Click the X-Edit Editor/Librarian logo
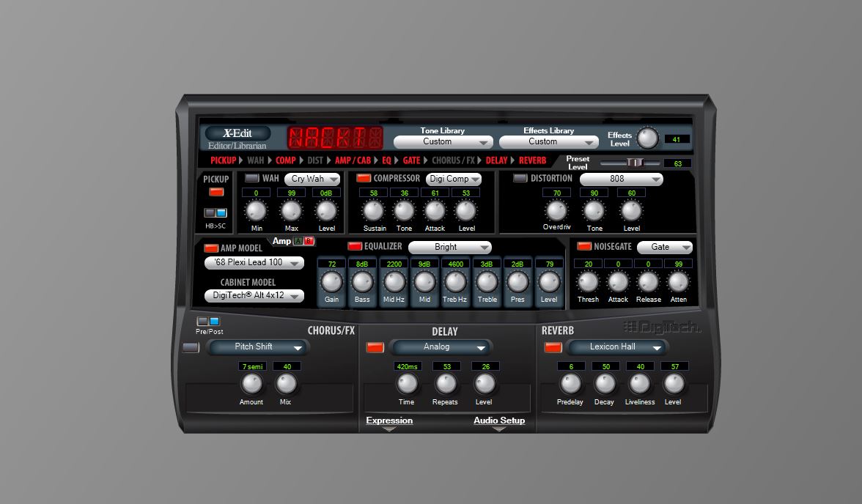Viewport: 862px width, 504px height. 237,138
